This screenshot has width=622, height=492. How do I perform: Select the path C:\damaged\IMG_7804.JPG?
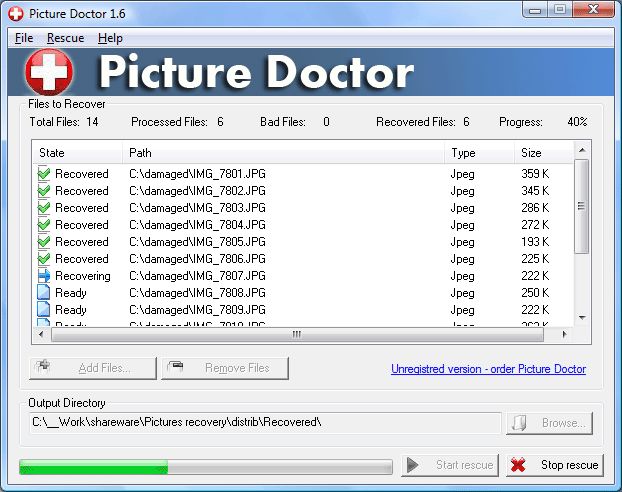click(197, 225)
